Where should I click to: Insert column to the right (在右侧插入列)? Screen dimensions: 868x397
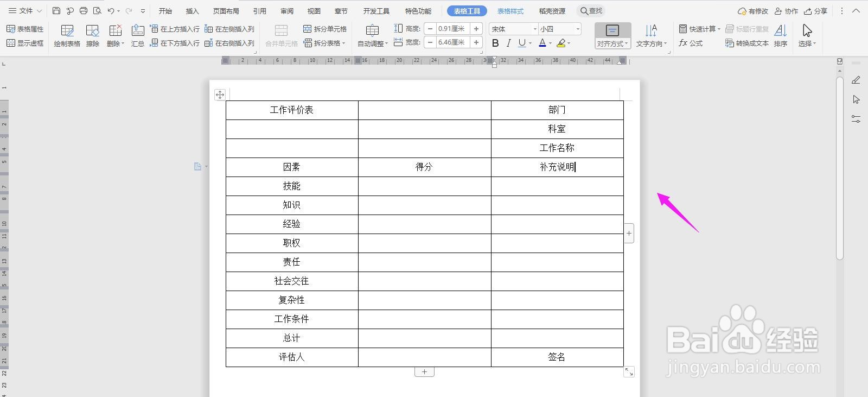229,43
